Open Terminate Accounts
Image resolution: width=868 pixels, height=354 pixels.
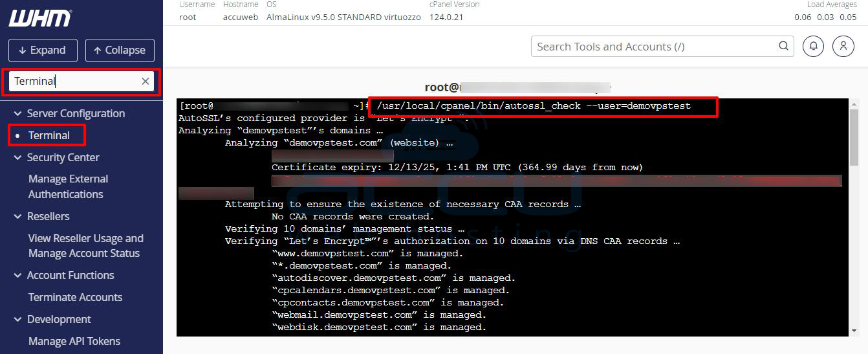coord(75,297)
